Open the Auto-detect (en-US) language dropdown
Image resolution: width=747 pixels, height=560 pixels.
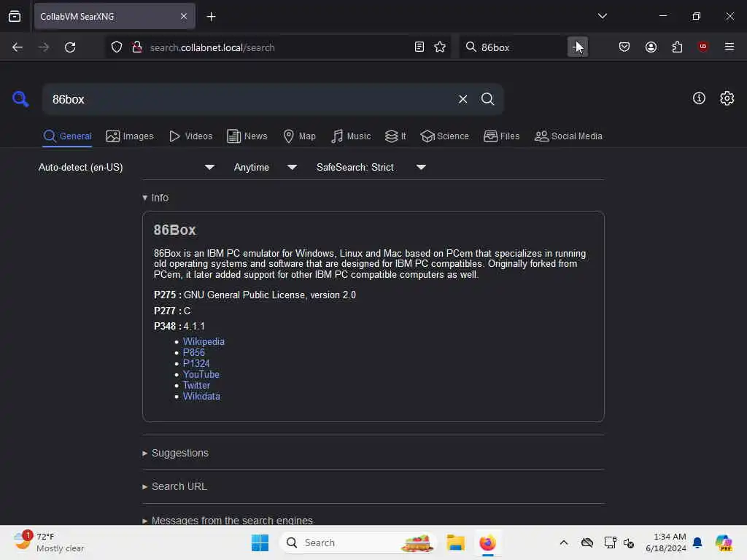point(126,167)
